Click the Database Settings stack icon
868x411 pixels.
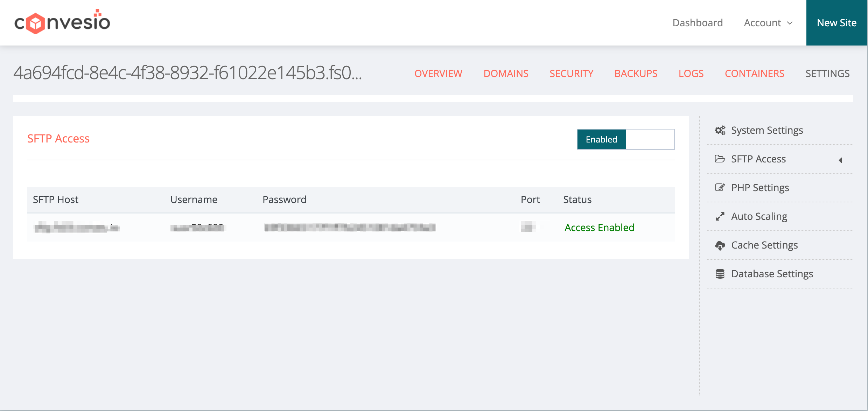click(x=720, y=274)
